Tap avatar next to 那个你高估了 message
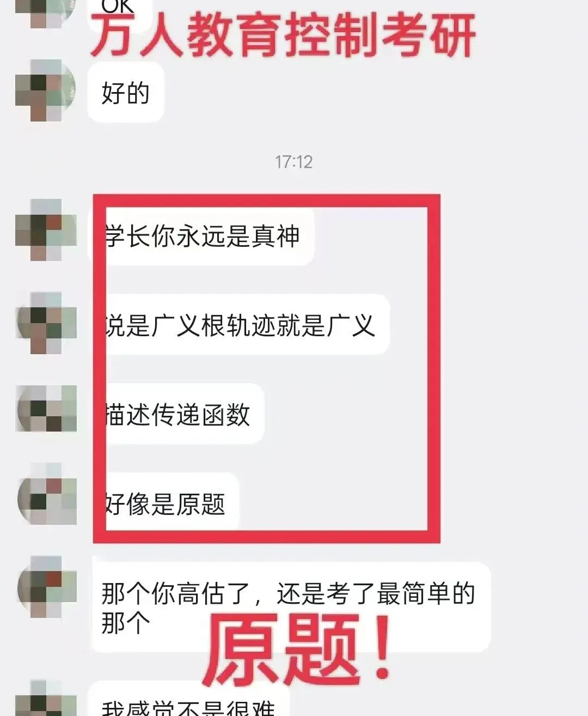The height and width of the screenshot is (716, 588). click(46, 586)
